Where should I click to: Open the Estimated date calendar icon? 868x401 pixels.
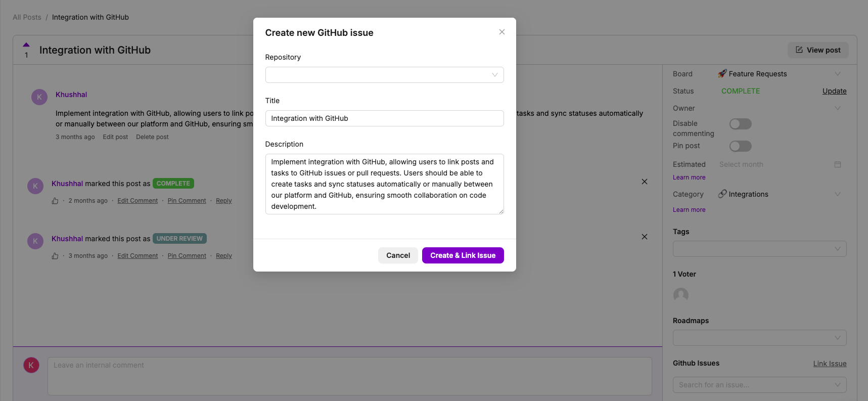point(837,164)
